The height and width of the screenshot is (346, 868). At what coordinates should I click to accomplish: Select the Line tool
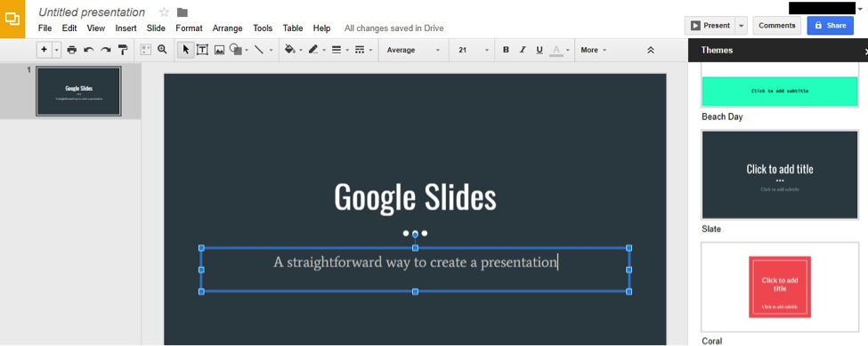(258, 50)
